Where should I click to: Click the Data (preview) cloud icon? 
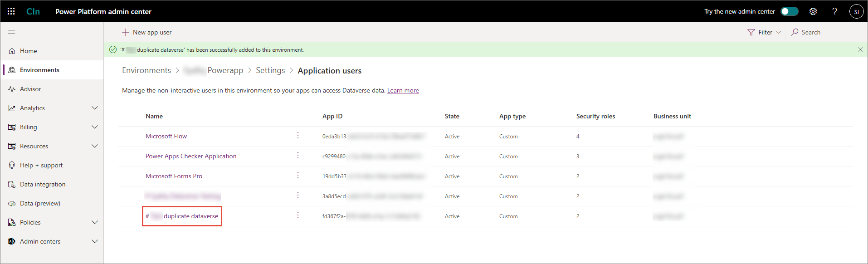[12, 203]
